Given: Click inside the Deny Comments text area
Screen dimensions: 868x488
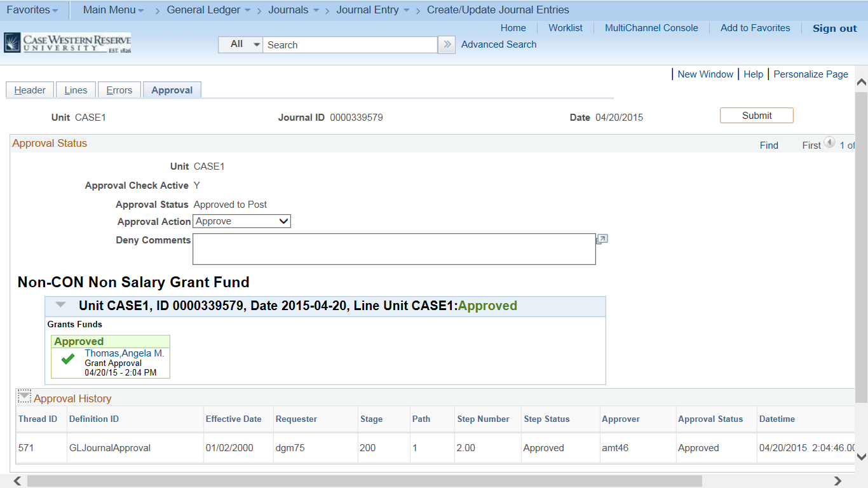Looking at the screenshot, I should click(394, 249).
